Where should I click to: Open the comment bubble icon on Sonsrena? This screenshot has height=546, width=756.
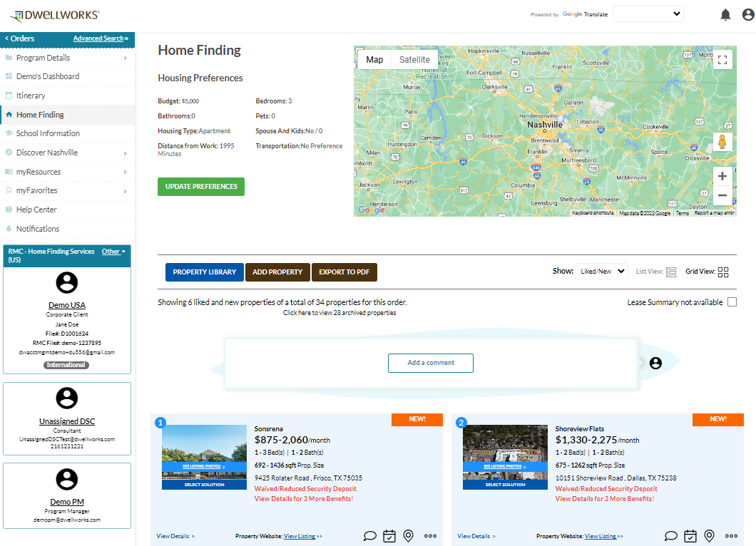[369, 535]
